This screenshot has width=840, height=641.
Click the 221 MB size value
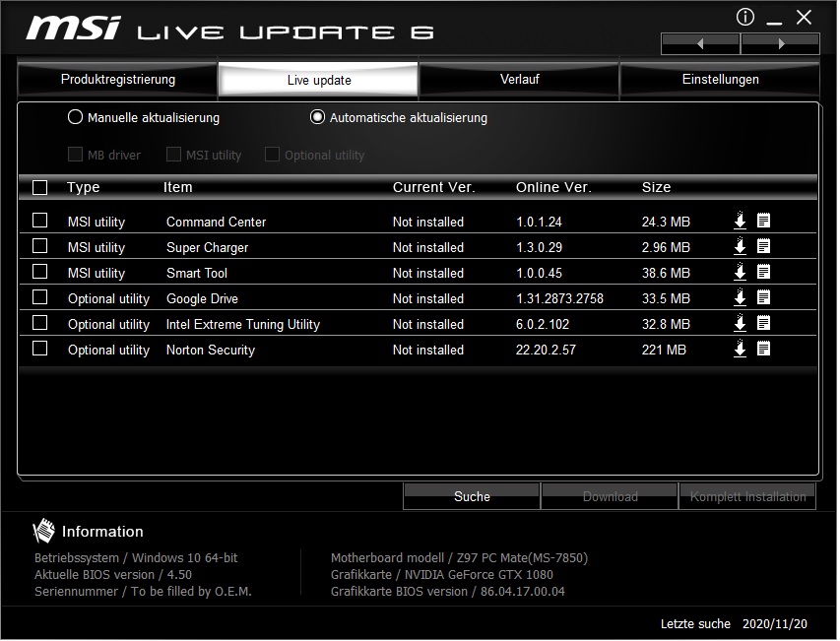[665, 351]
